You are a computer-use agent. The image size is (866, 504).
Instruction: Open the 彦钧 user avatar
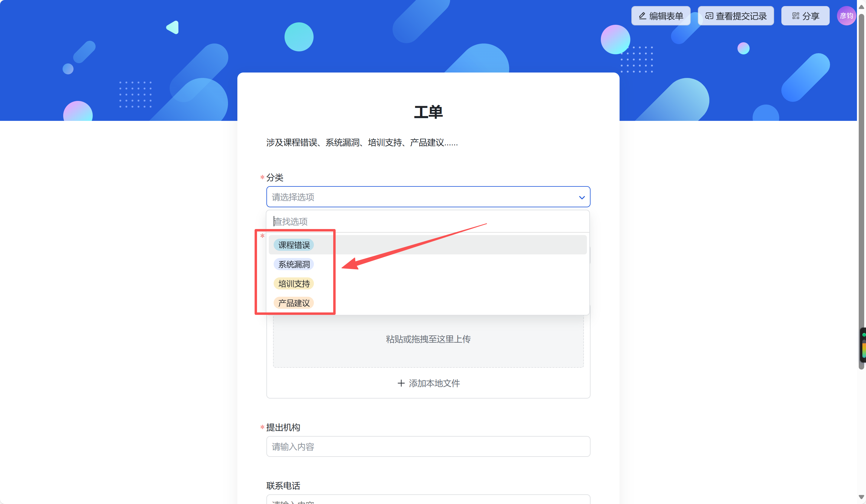tap(846, 16)
